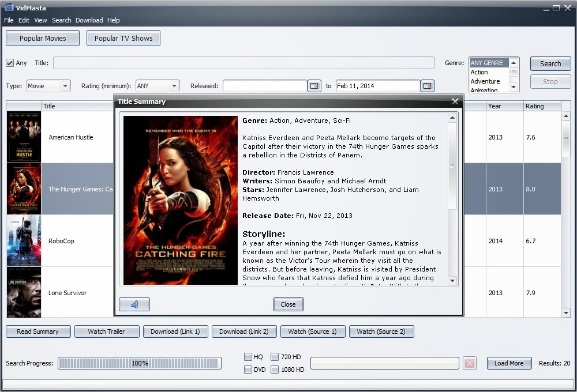Click Download (Link 1) button
Image resolution: width=577 pixels, height=392 pixels.
point(175,331)
